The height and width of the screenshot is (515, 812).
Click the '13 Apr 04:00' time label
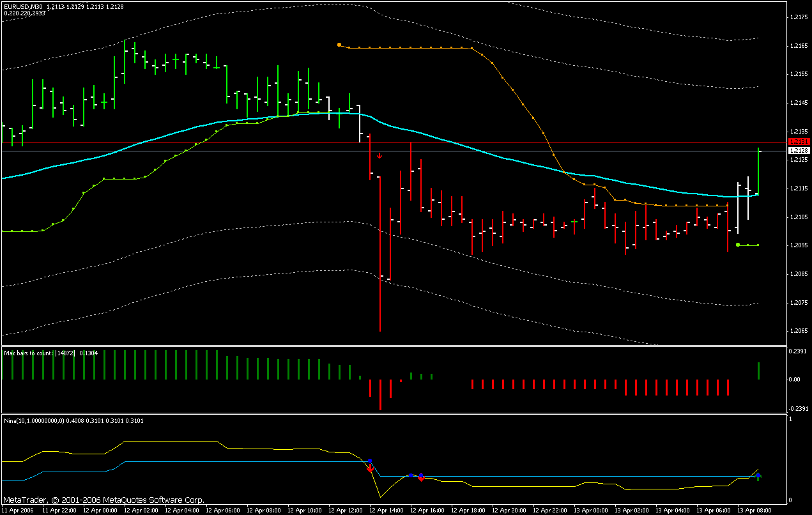click(x=671, y=511)
